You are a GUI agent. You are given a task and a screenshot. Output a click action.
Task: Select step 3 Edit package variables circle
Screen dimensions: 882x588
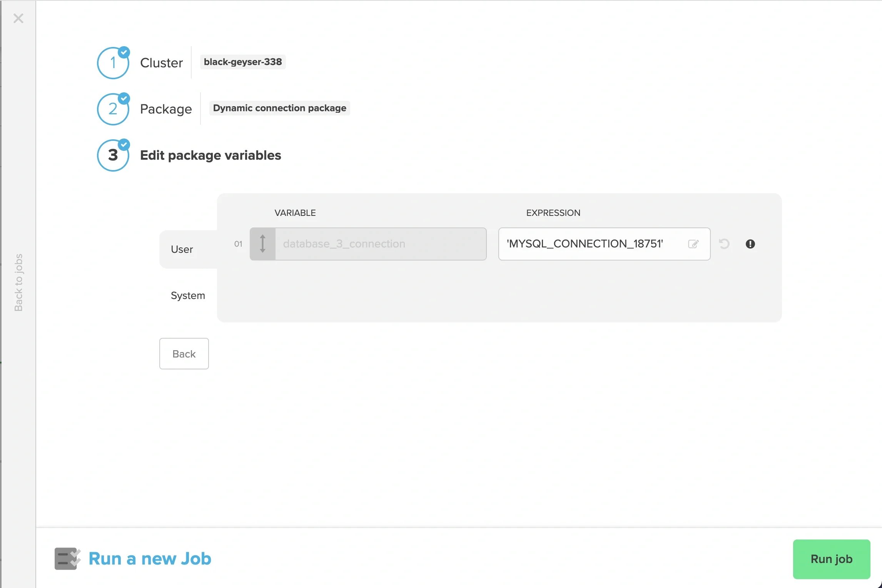point(113,155)
